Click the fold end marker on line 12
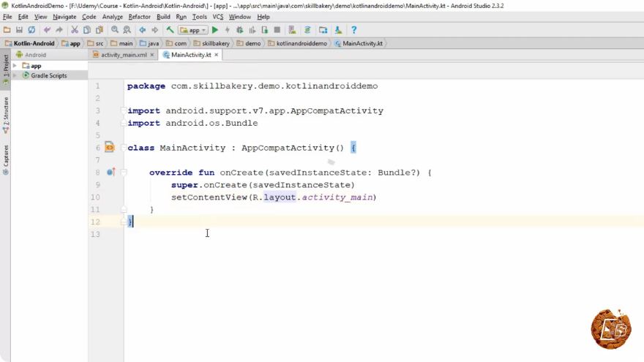The width and height of the screenshot is (644, 362). coord(124,222)
